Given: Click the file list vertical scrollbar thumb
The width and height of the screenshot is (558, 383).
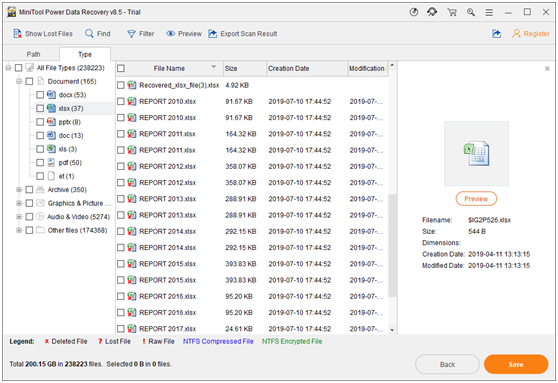Looking at the screenshot, I should point(392,246).
